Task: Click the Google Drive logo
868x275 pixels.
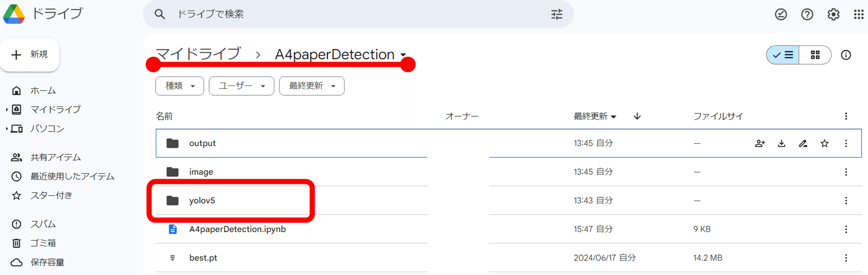Action: pos(14,14)
